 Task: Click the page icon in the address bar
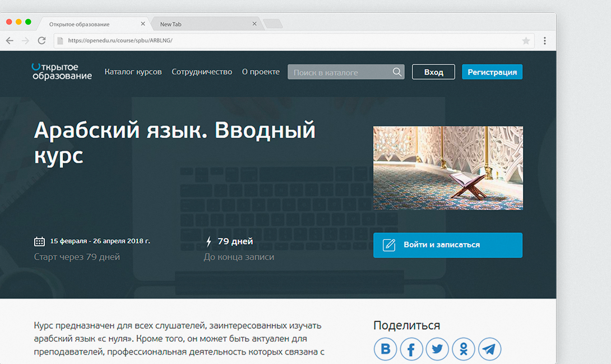(60, 40)
